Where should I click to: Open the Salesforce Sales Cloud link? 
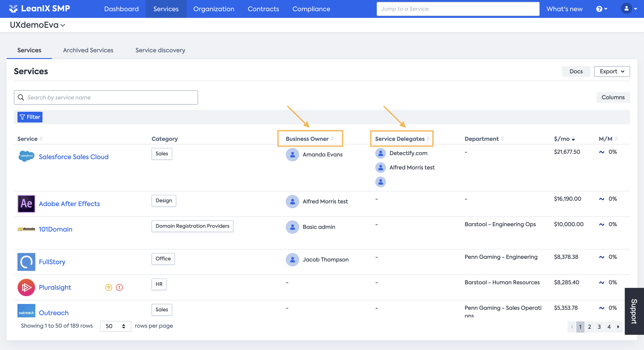pos(74,157)
